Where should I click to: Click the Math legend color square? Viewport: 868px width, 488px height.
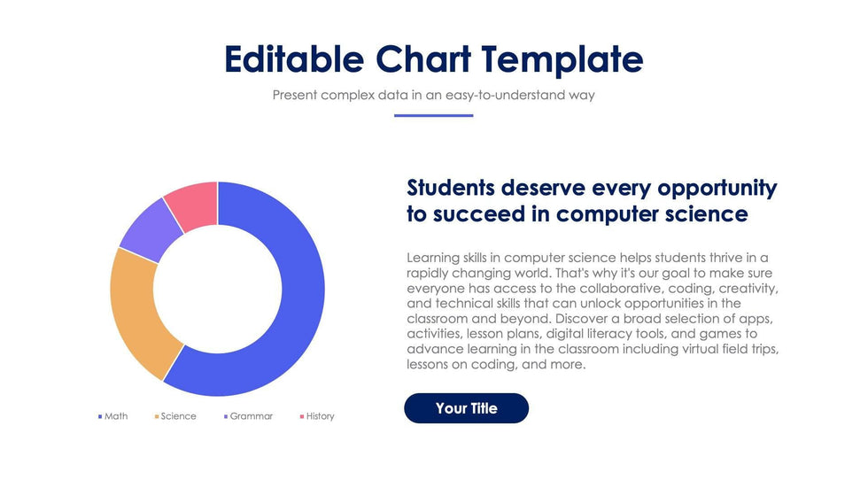(x=100, y=416)
